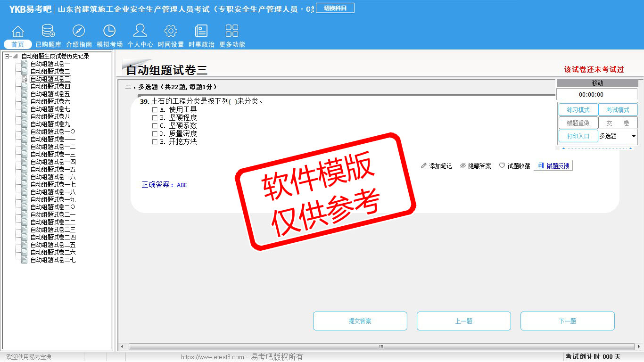644x362 pixels.
Task: Go to next question with 下一题
Action: [568, 321]
